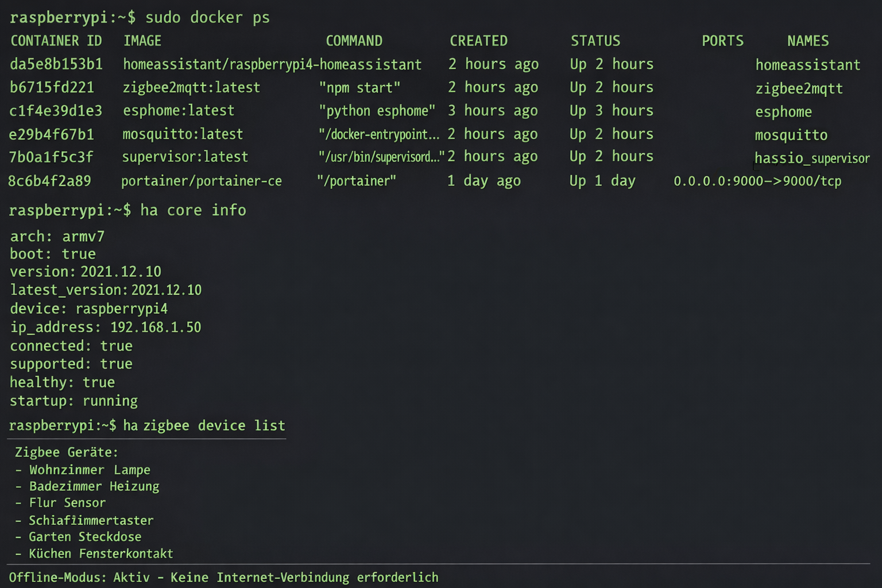882x588 pixels.
Task: Select the PORTS column header
Action: (x=722, y=41)
